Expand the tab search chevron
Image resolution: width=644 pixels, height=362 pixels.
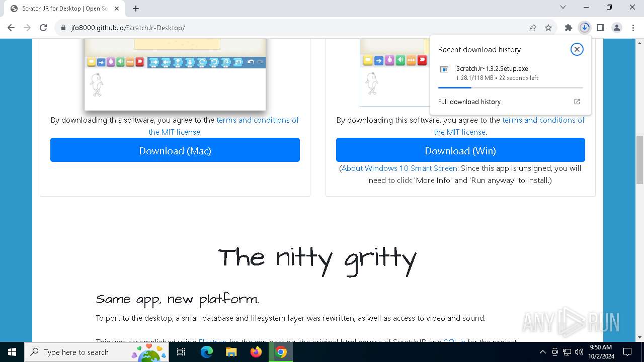click(563, 8)
